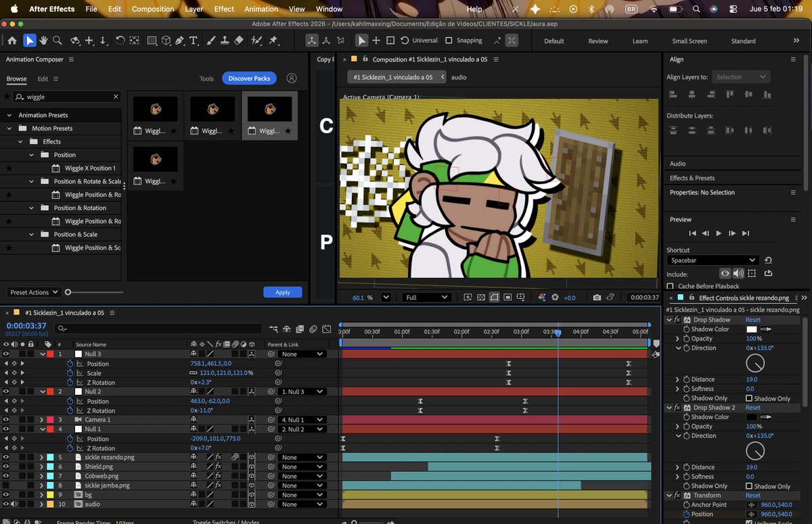Viewport: 812px width, 524px height.
Task: Open Spacebar shortcut dropdown
Action: (x=713, y=260)
